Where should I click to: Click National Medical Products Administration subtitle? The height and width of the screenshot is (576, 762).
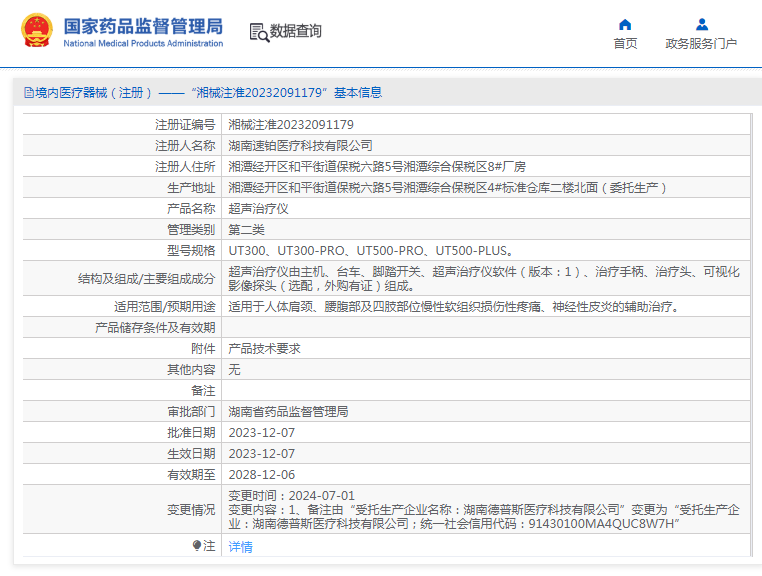(x=143, y=43)
